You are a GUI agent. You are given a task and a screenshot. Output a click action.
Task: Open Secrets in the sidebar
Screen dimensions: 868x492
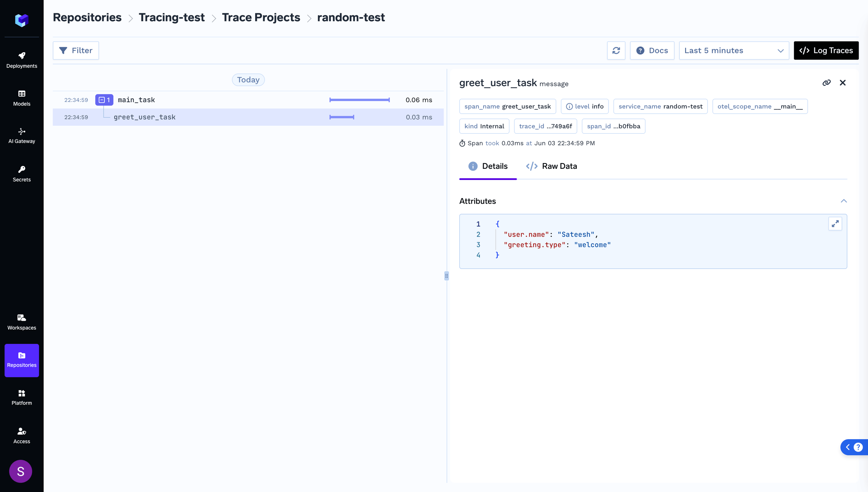pos(22,174)
